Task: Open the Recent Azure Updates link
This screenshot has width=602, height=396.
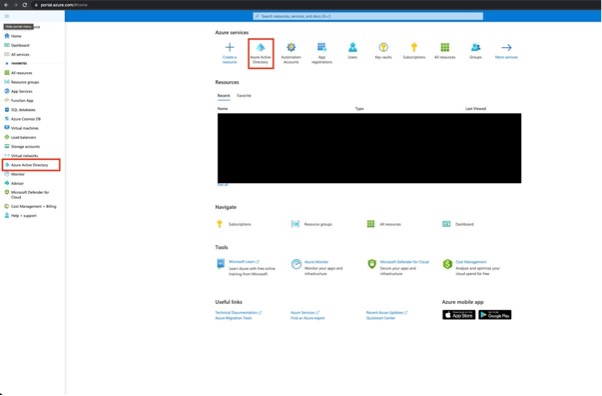Action: pyautogui.click(x=387, y=313)
